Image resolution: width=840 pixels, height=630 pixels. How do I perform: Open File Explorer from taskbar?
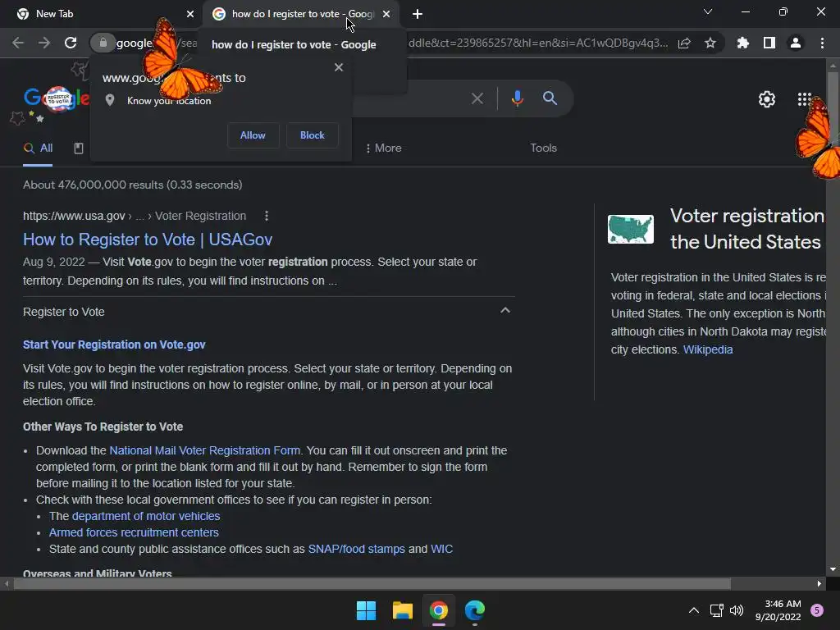pos(402,610)
